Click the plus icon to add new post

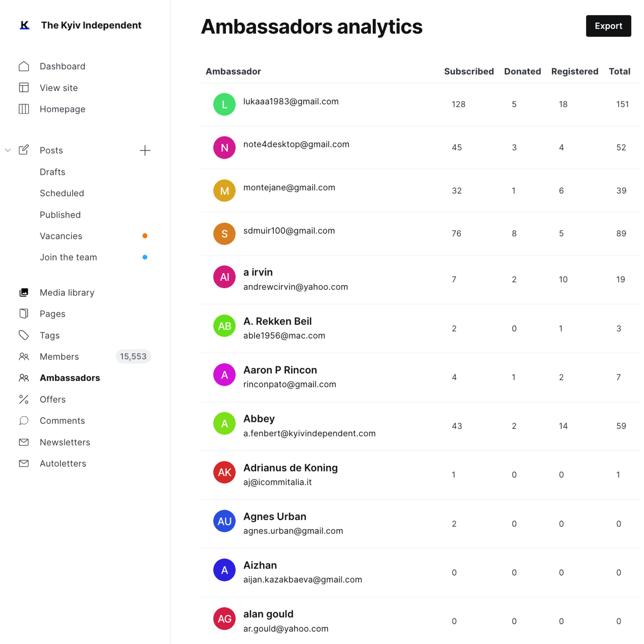point(145,150)
